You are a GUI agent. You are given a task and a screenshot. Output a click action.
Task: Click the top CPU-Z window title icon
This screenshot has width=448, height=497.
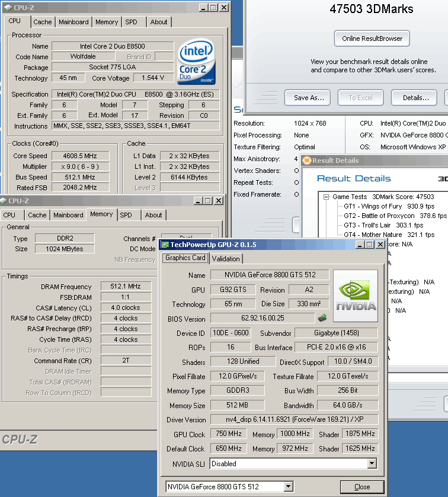pos(8,8)
